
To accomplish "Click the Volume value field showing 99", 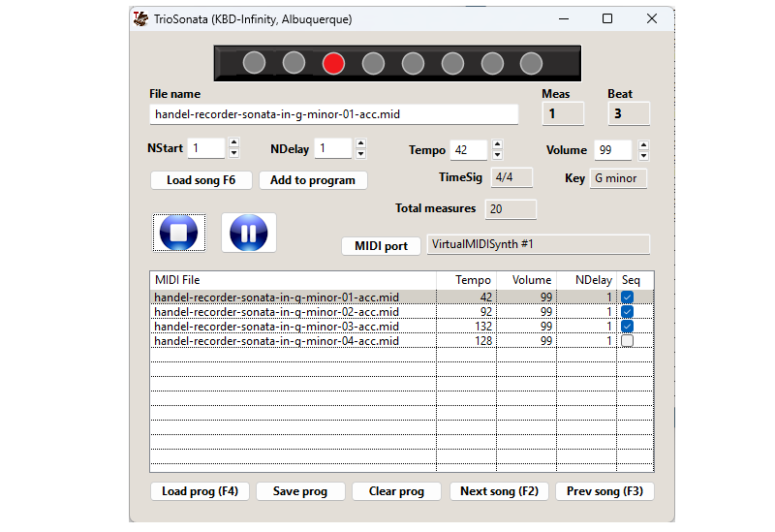I will pyautogui.click(x=613, y=150).
